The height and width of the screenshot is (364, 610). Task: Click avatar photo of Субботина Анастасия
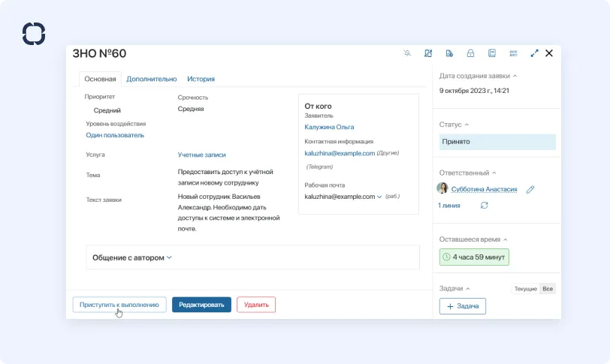tap(442, 188)
